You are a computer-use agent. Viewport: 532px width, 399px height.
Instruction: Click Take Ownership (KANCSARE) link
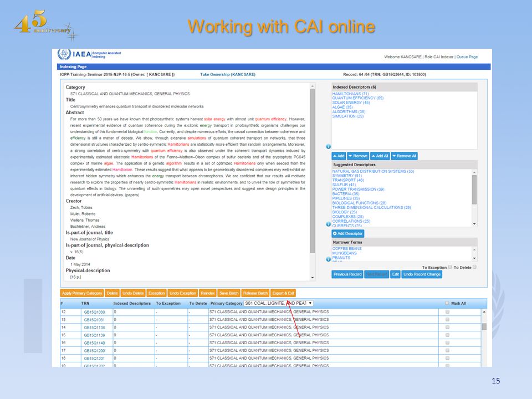point(228,74)
